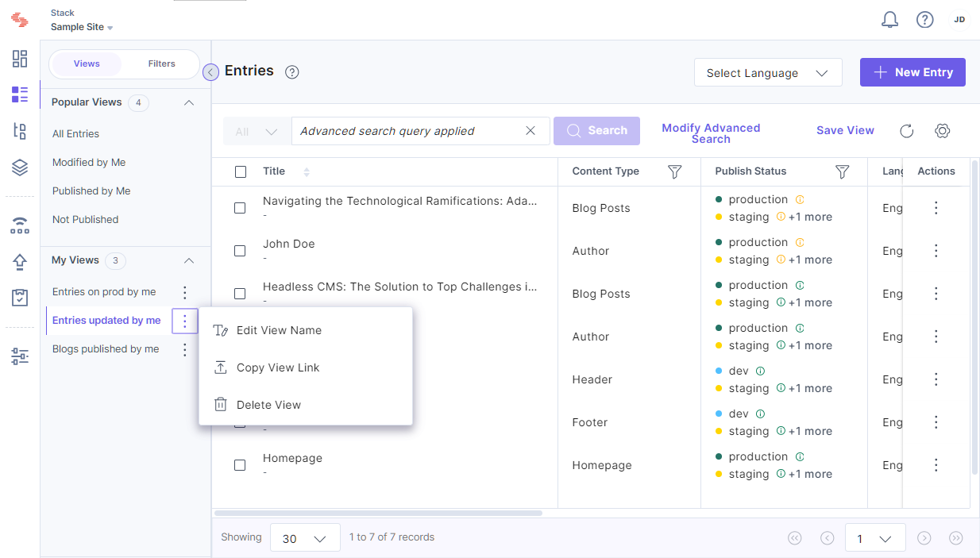Check the Homepage entry
Image resolution: width=980 pixels, height=558 pixels.
[x=240, y=465]
